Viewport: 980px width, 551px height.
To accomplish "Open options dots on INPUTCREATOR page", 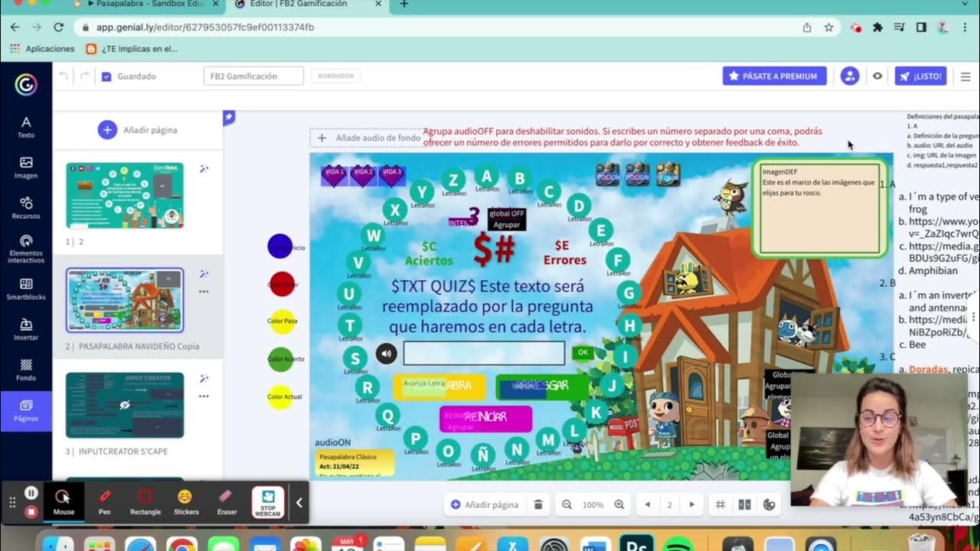I will 204,396.
